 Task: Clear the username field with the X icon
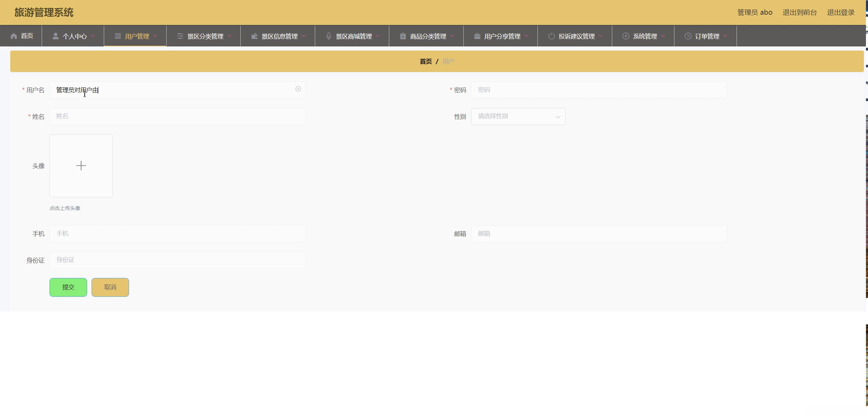coord(298,89)
